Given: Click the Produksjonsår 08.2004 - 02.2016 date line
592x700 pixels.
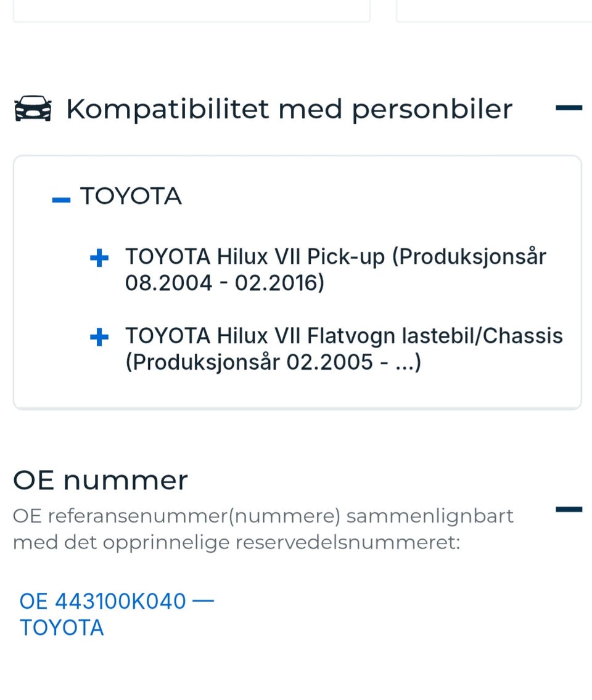Looking at the screenshot, I should click(224, 283).
